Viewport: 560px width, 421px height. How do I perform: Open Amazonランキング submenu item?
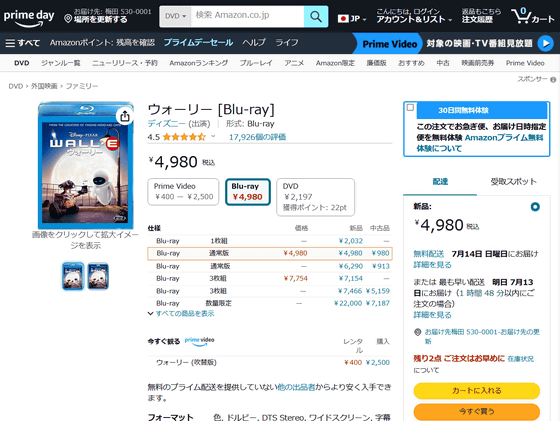[199, 63]
